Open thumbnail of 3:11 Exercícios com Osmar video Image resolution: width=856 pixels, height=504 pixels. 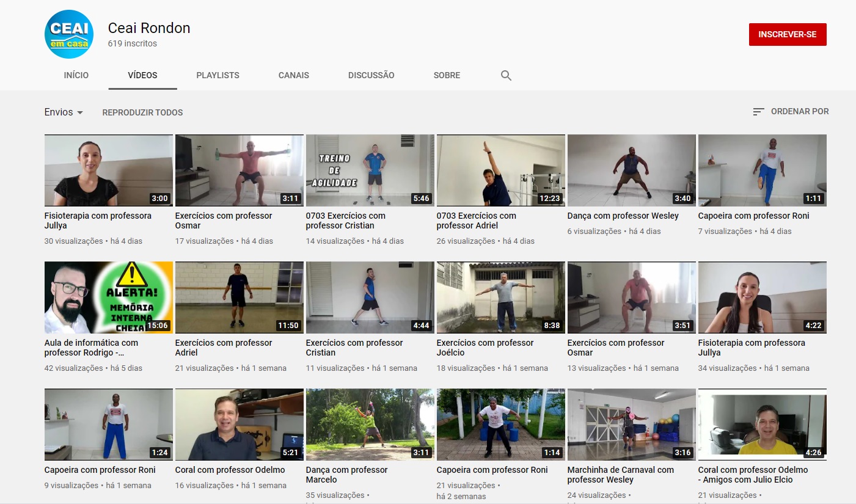pos(240,170)
